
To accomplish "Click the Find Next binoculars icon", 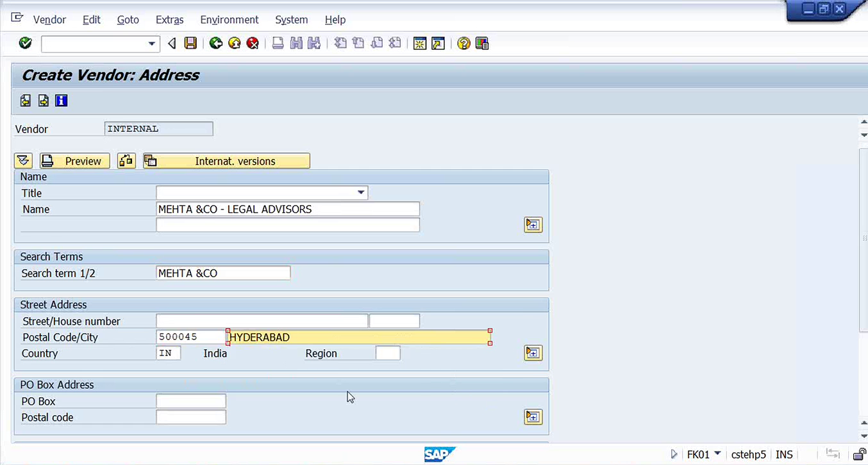I will (x=314, y=44).
